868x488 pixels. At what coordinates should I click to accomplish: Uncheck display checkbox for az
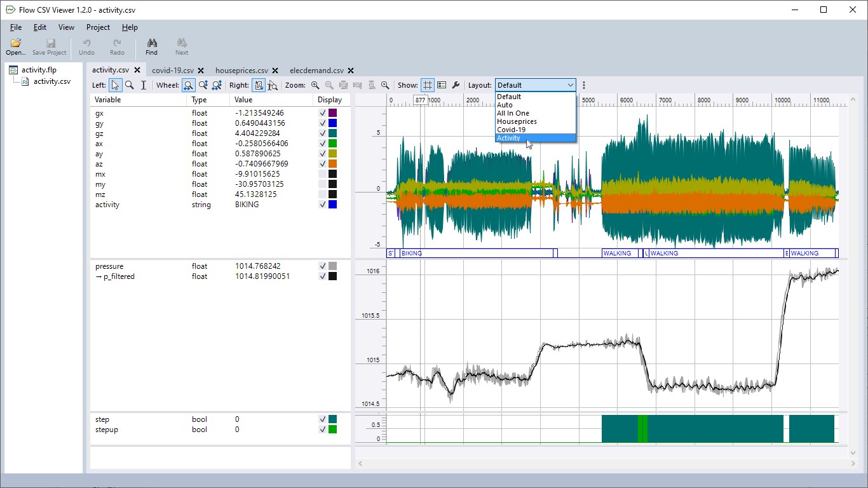click(323, 164)
